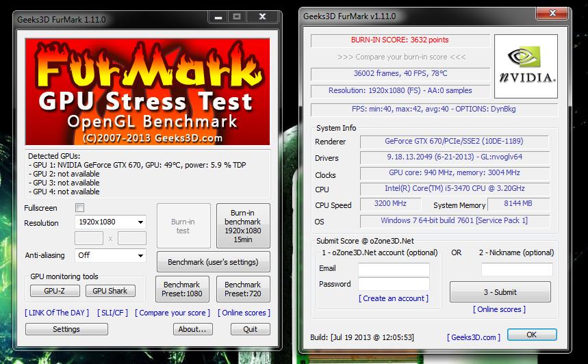Click the CPU field Intel Core i5-3470
Screen dimensions: 588x364
click(454, 189)
